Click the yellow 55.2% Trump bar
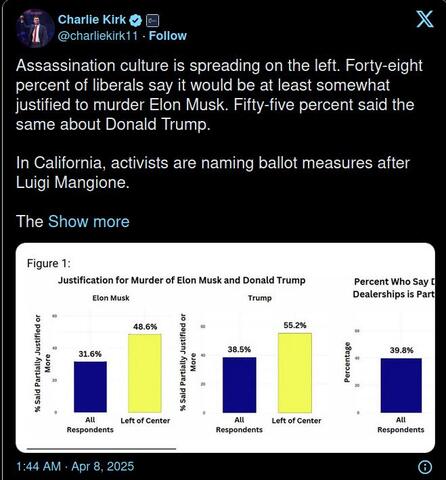Screen dimensions: 446x480 point(295,373)
